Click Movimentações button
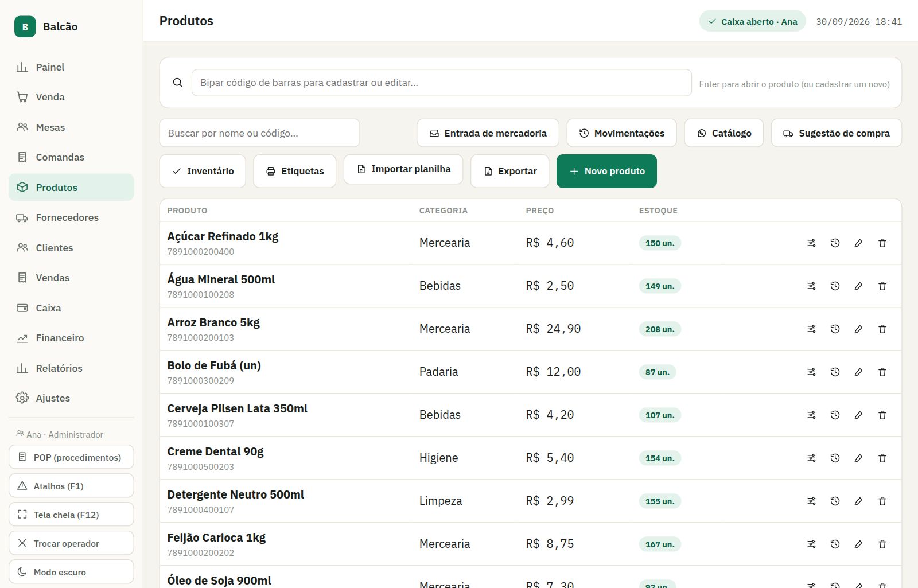Screen dimensions: 918x588 pos(621,133)
